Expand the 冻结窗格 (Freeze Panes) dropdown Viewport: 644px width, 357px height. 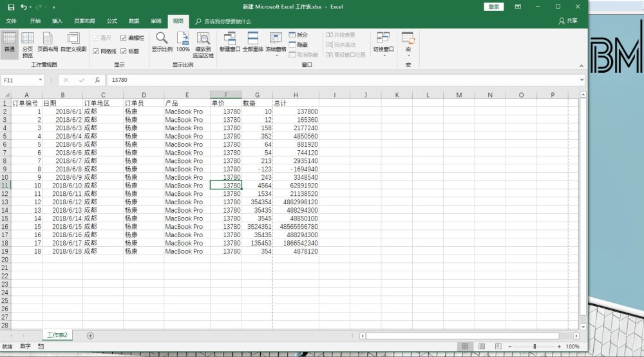click(276, 43)
